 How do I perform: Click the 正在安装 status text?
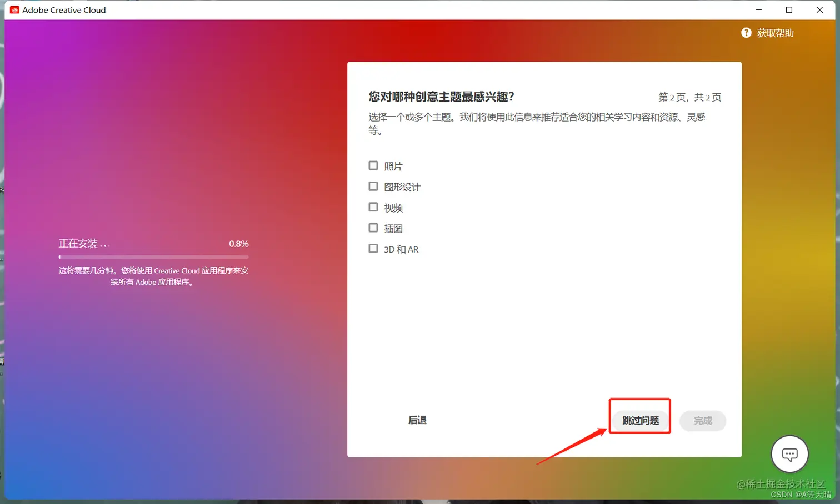[x=84, y=244]
